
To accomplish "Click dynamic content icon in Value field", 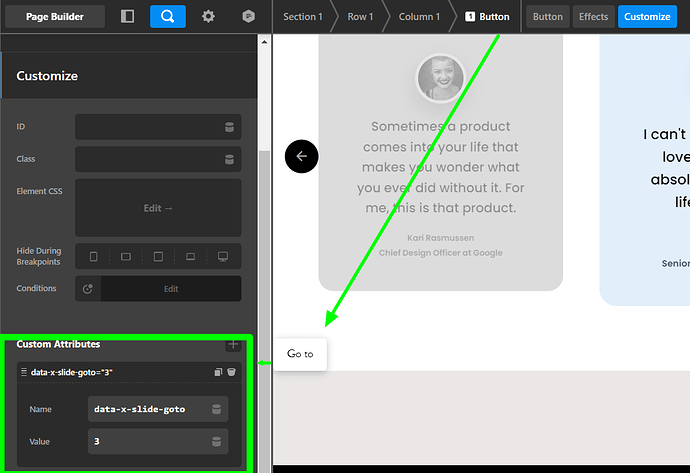I will pyautogui.click(x=216, y=442).
